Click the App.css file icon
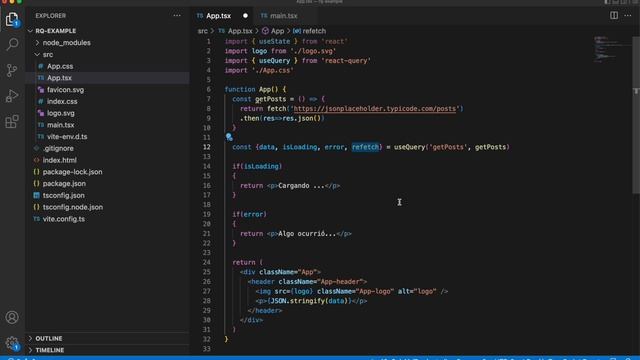This screenshot has width=640, height=360. (x=40, y=66)
